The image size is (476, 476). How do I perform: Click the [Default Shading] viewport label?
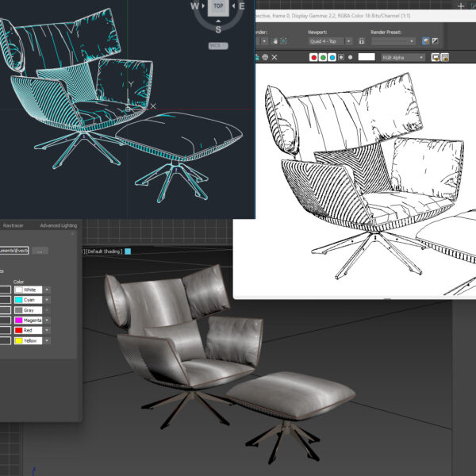tap(104, 251)
